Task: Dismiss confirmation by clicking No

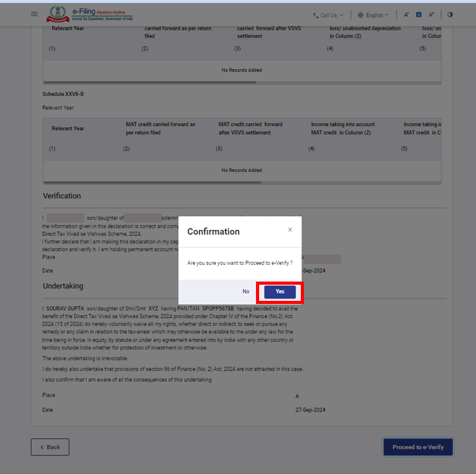Action: click(246, 291)
